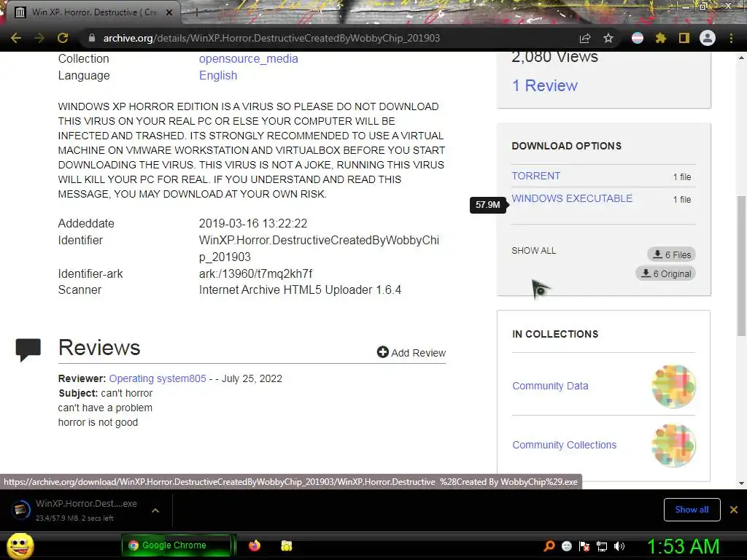Click the scrollbar up arrow
This screenshot has height=560, width=747.
[741, 58]
